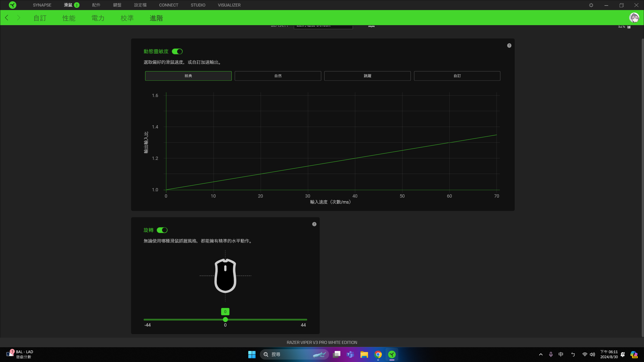Launch Chrome from the taskbar
The height and width of the screenshot is (362, 644).
click(x=378, y=354)
